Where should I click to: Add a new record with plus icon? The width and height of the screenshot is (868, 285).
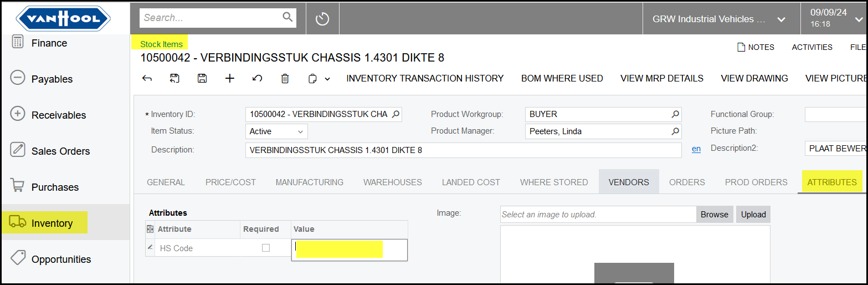(x=230, y=79)
